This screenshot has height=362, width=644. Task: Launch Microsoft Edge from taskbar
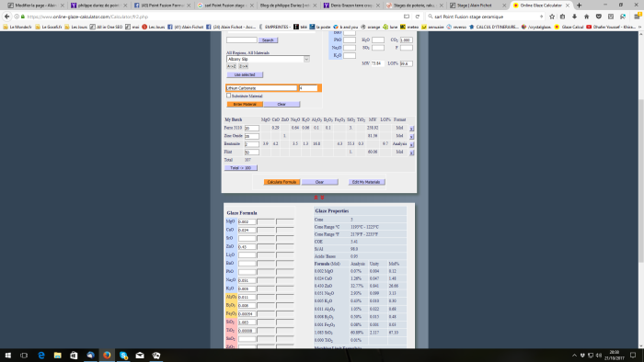pos(41,356)
